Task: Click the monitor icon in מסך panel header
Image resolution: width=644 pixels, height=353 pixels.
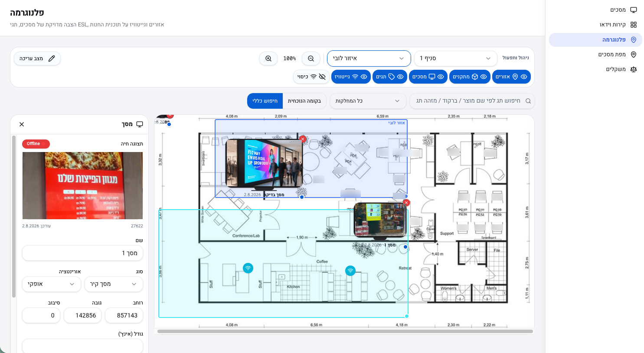Action: click(140, 124)
